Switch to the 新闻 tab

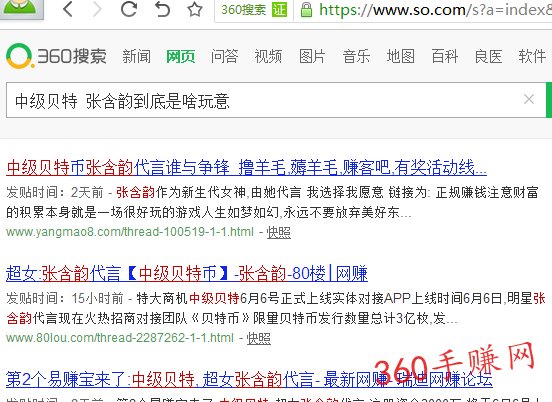point(136,56)
